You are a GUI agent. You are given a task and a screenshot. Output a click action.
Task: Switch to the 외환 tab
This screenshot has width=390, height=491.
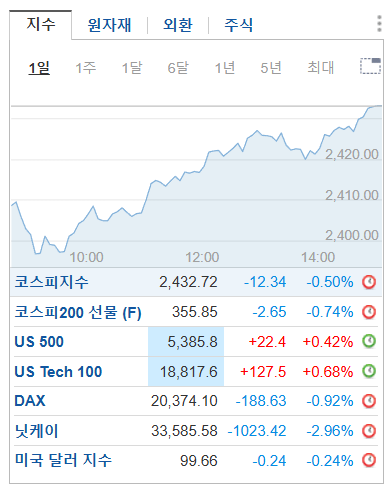(x=178, y=25)
